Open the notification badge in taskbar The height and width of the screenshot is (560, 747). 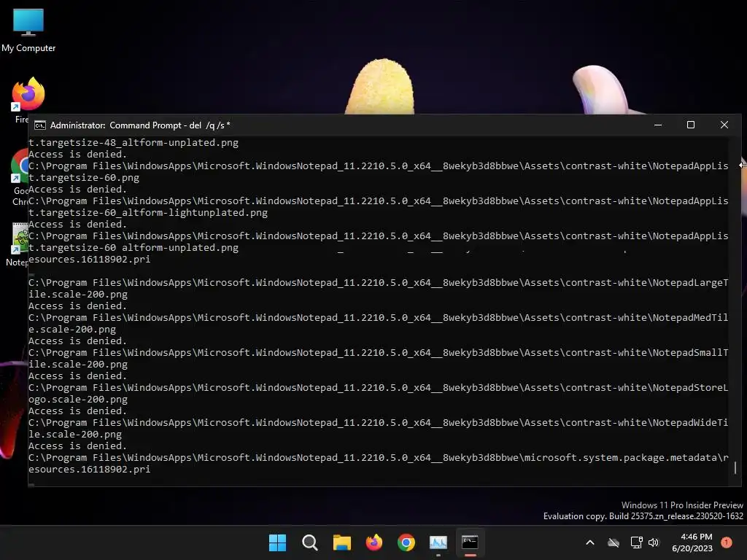click(726, 542)
